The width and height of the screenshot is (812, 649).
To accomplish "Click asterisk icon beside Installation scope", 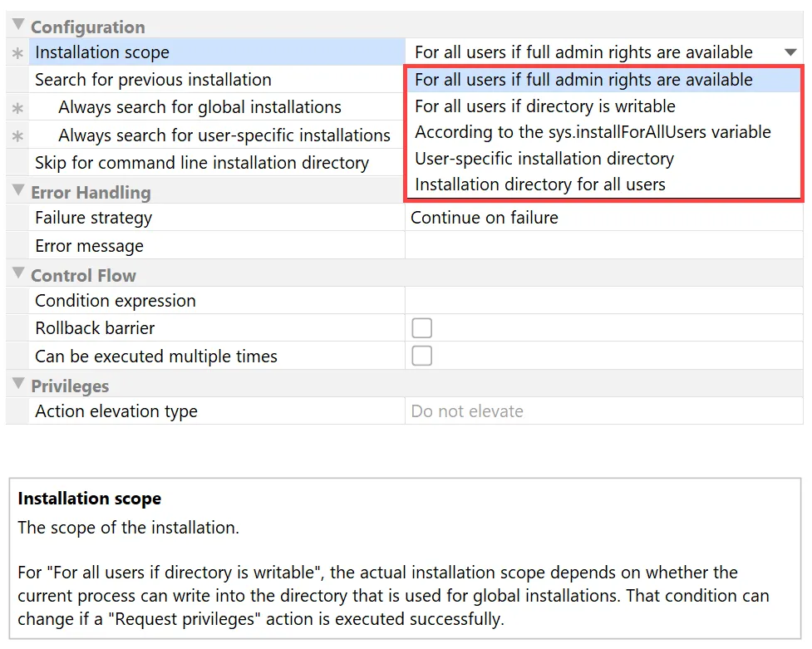I will click(x=17, y=53).
